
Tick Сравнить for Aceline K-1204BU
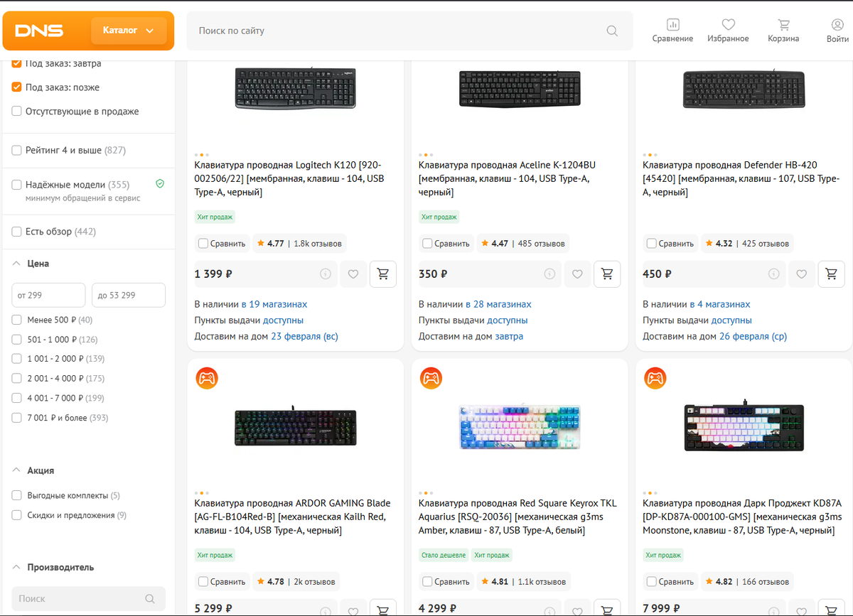(x=427, y=243)
